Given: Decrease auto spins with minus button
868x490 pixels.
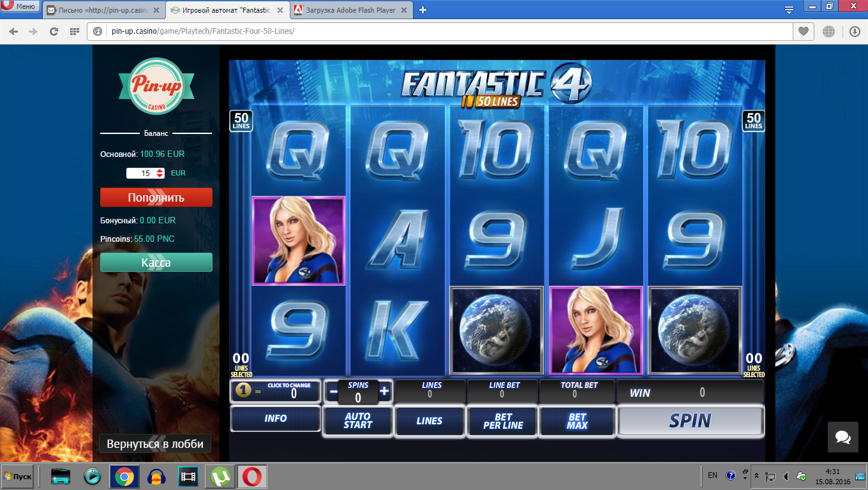Looking at the screenshot, I should 333,391.
